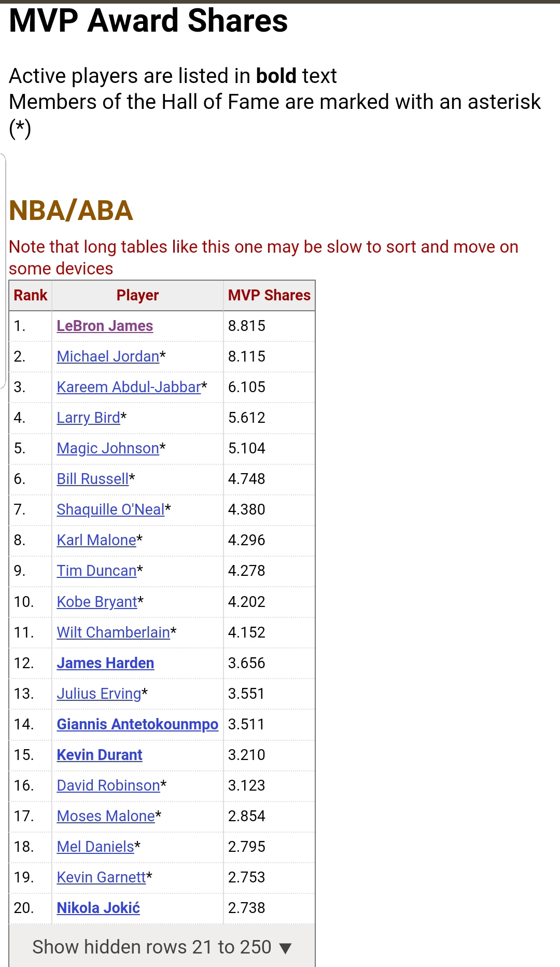The image size is (560, 967).
Task: Expand hidden rows 21 to 250
Action: point(162,947)
